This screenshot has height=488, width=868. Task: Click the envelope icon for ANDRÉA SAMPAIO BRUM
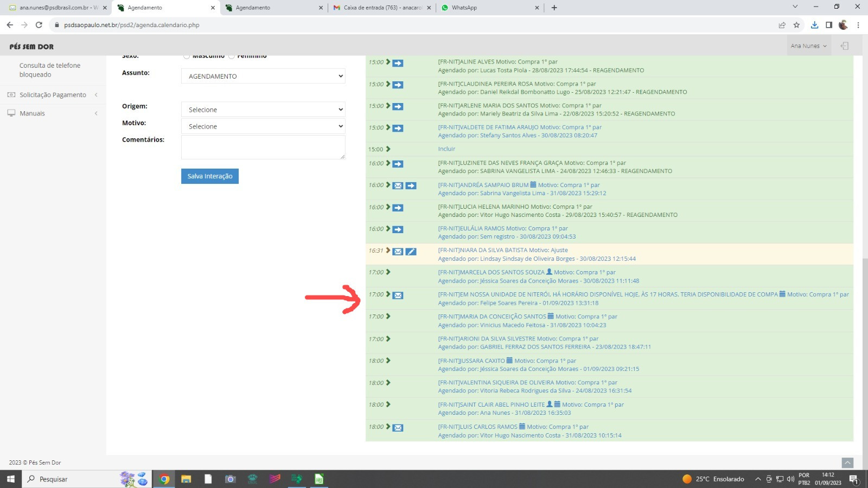398,185
